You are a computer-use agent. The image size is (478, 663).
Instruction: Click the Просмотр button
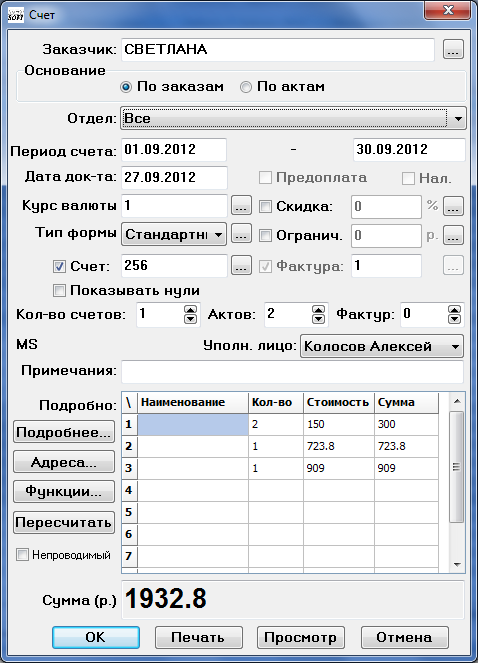pos(301,637)
